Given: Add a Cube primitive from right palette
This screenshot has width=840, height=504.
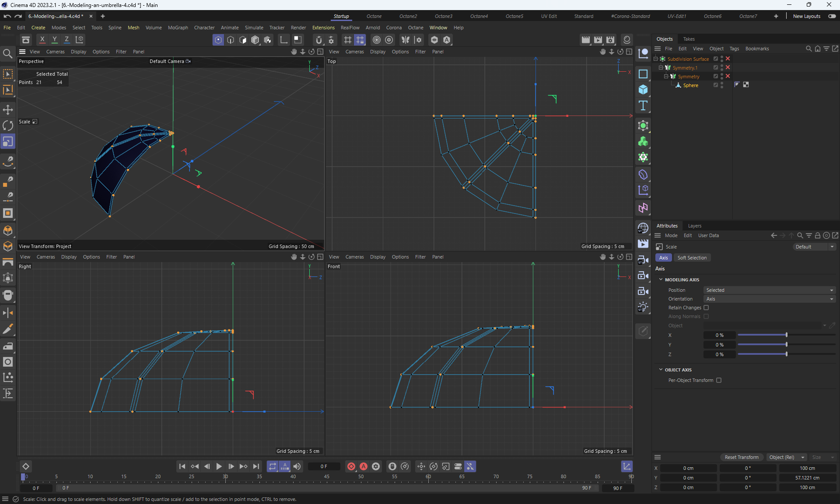Looking at the screenshot, I should [643, 90].
